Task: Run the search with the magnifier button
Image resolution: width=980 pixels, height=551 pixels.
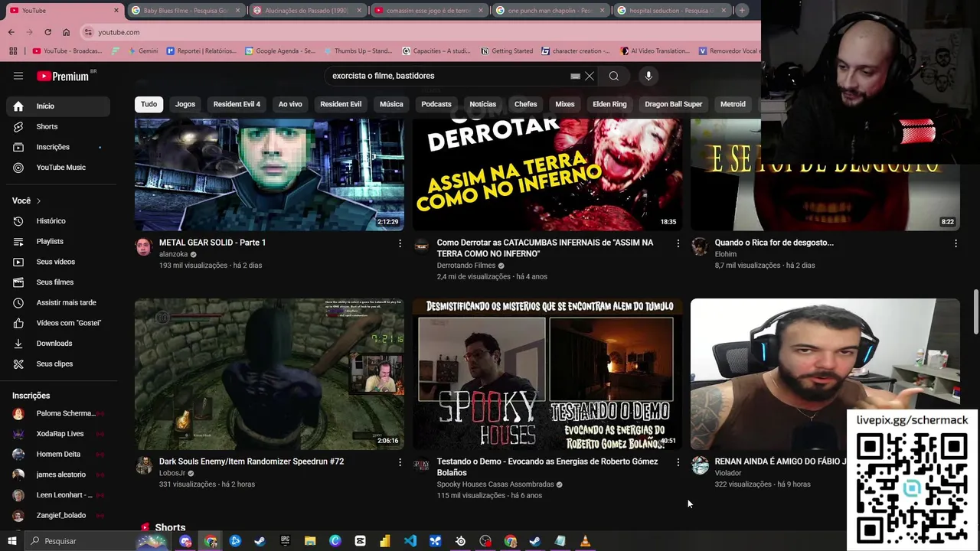Action: (613, 76)
